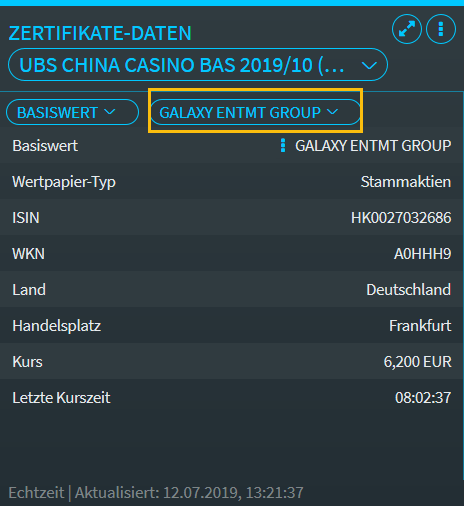Open the UBS CHINA CASINO BAS certificate dropdown
The width and height of the screenshot is (464, 506).
coord(198,65)
